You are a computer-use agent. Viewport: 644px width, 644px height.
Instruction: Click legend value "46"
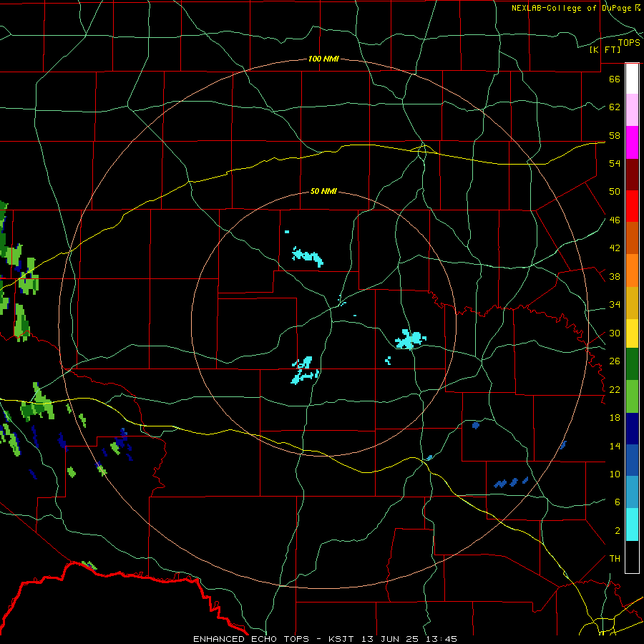pos(615,220)
